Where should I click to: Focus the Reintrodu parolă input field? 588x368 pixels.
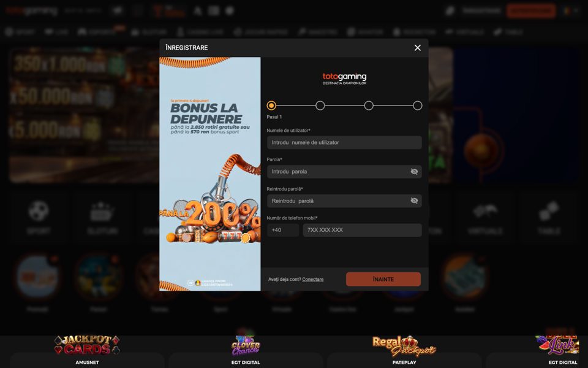[x=344, y=201]
